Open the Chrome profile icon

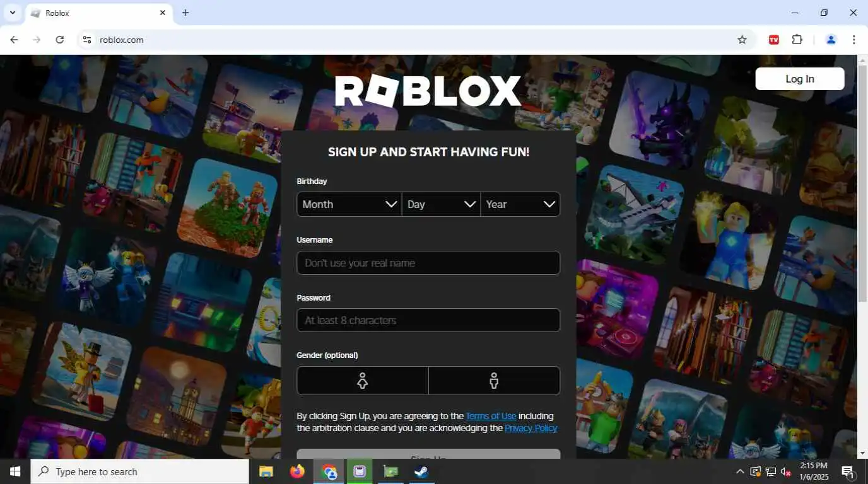831,40
